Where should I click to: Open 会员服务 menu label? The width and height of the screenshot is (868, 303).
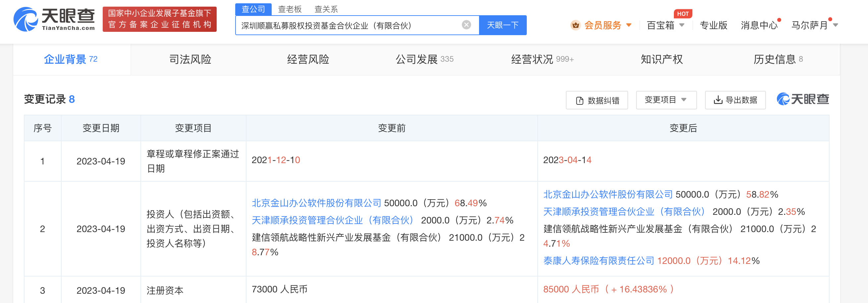(x=603, y=25)
